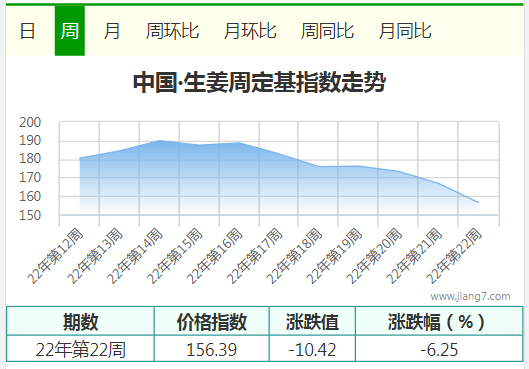Viewport: 529px width, 369px height.
Task: View the 周同比 tab
Action: (x=327, y=31)
